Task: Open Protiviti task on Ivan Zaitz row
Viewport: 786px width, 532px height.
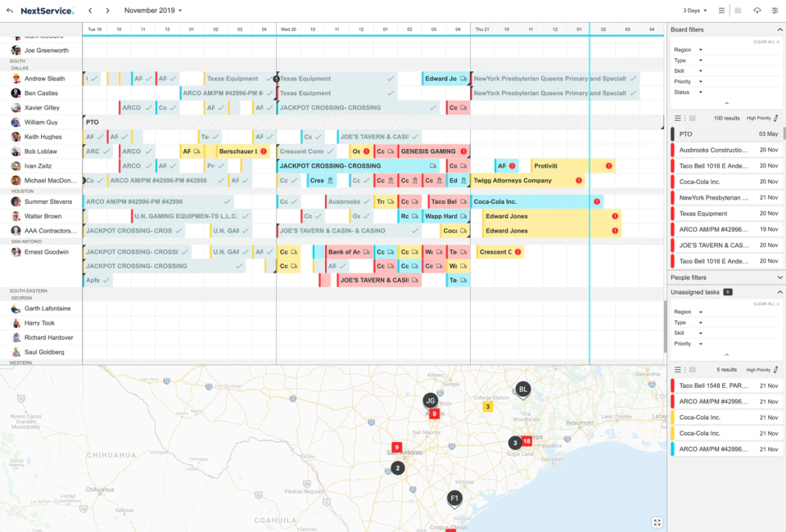Action: [573, 166]
